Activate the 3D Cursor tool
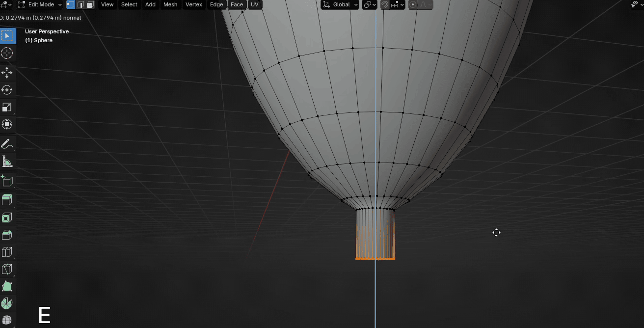 [7, 53]
